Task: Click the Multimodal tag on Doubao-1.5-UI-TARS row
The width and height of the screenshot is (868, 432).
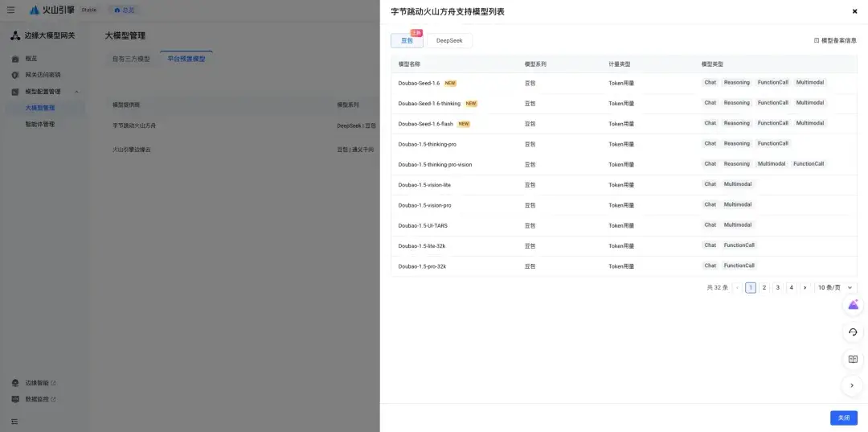Action: (738, 225)
